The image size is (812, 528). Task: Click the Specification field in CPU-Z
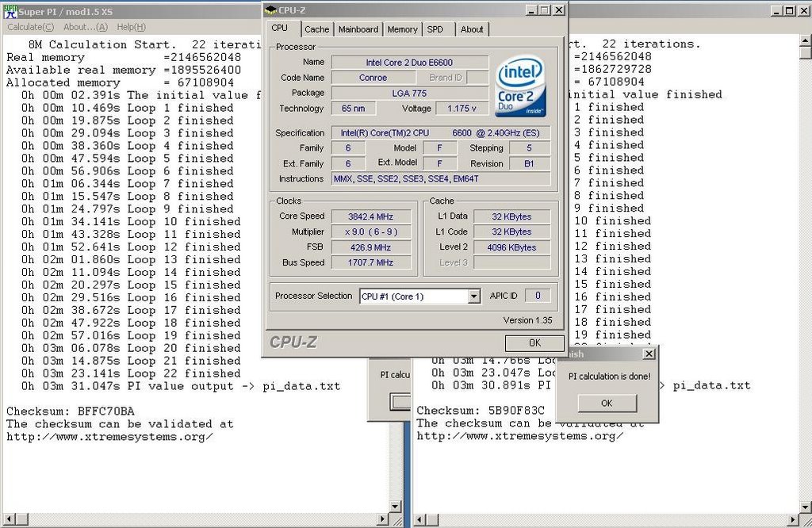(x=440, y=133)
